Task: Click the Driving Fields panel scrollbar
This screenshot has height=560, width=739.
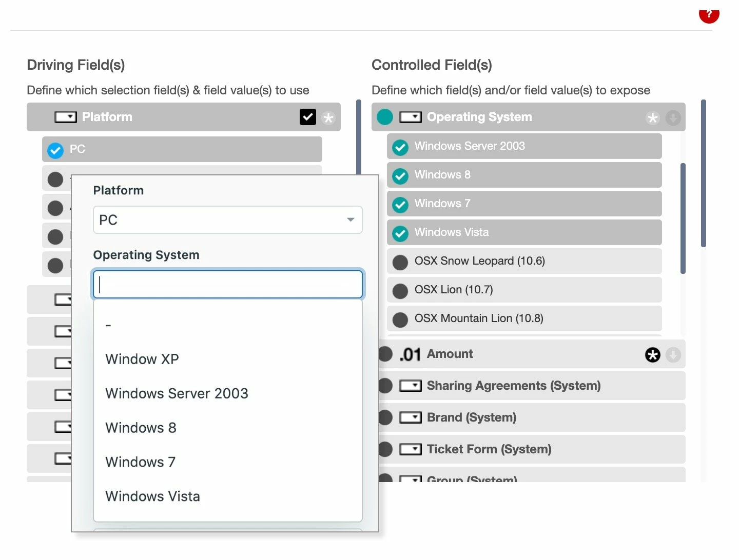Action: click(359, 136)
